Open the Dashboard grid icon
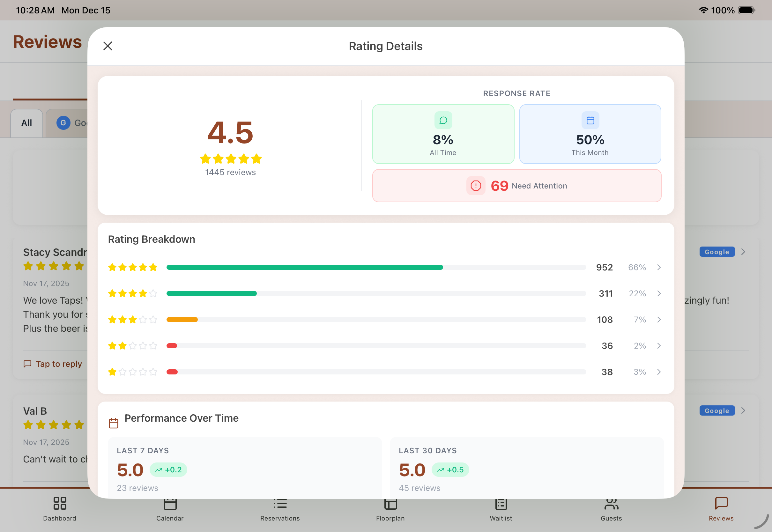772x532 pixels. (60, 503)
